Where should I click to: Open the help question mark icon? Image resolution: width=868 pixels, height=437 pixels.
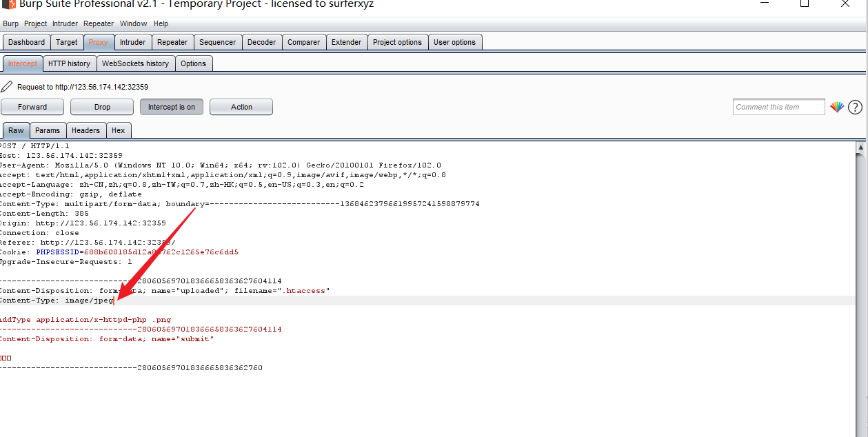855,107
